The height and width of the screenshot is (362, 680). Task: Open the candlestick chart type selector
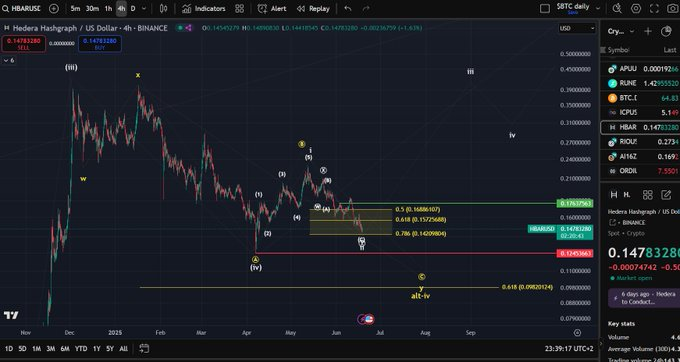coord(163,9)
